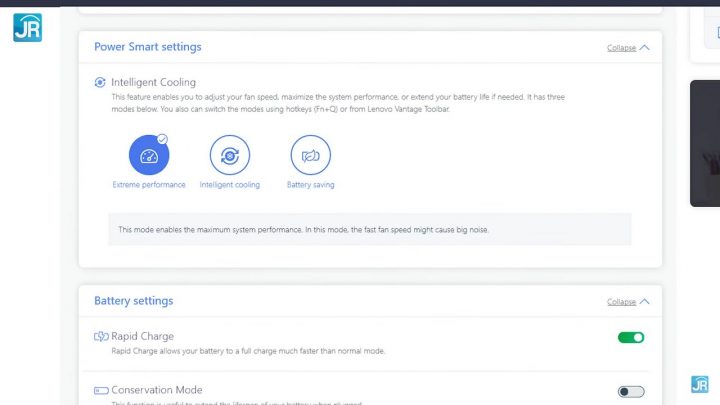Collapse the Battery settings chevron
The image size is (720, 405).
click(644, 301)
